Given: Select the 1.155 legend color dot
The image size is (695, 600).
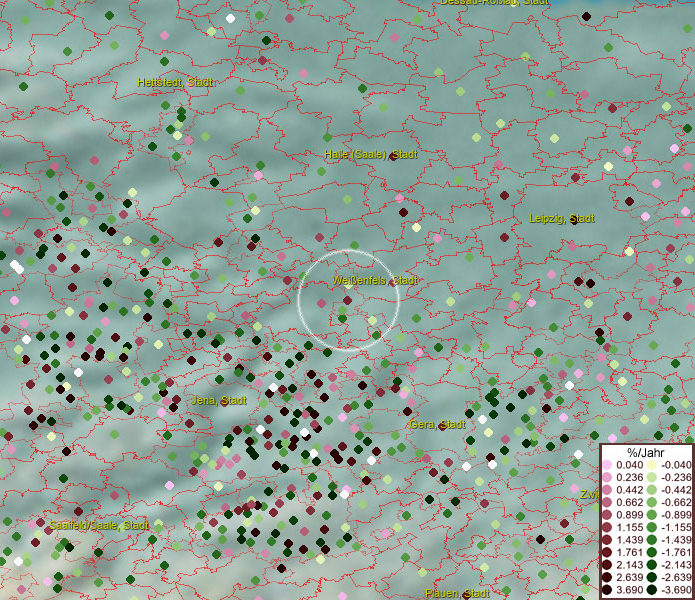Looking at the screenshot, I should (607, 527).
